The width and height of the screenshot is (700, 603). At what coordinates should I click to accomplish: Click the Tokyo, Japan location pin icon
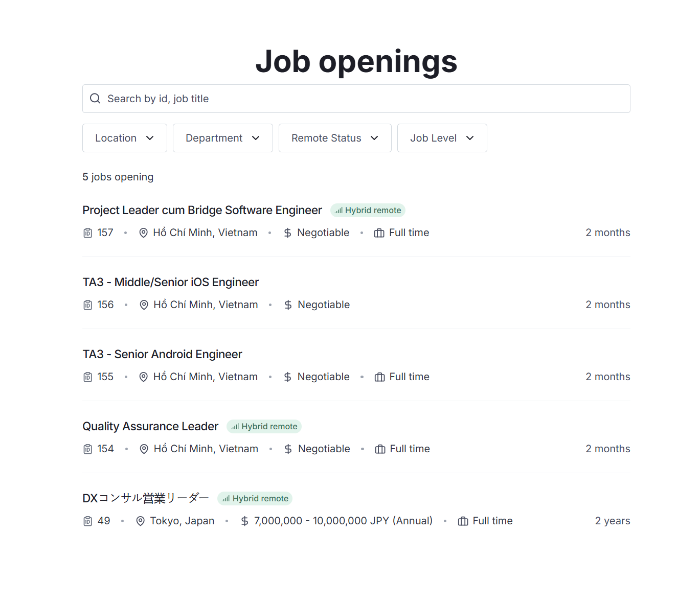click(140, 521)
